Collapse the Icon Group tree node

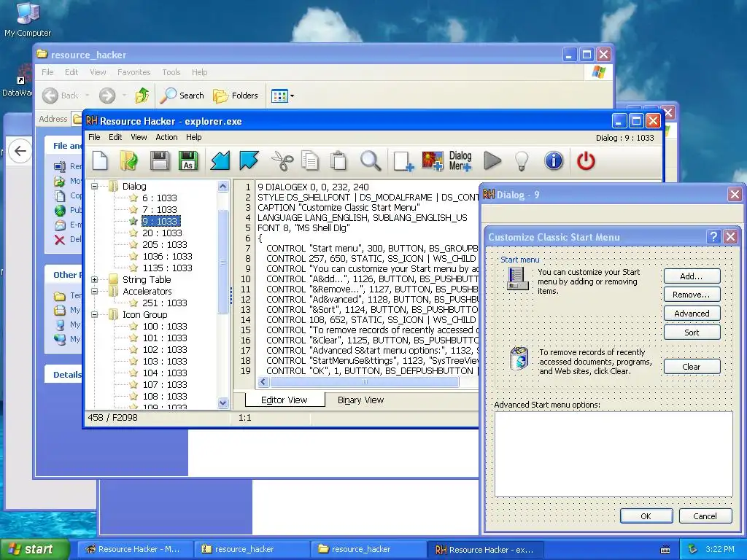(95, 314)
